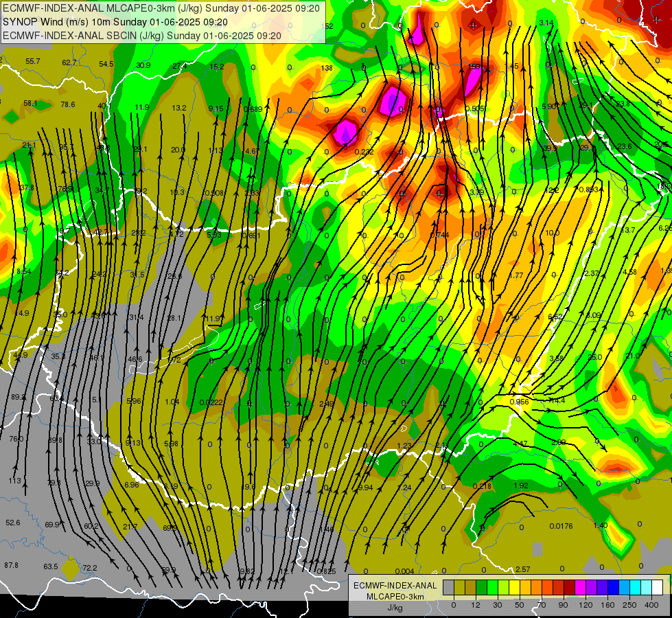Click the pure blue legend swatch

pyautogui.click(x=613, y=588)
